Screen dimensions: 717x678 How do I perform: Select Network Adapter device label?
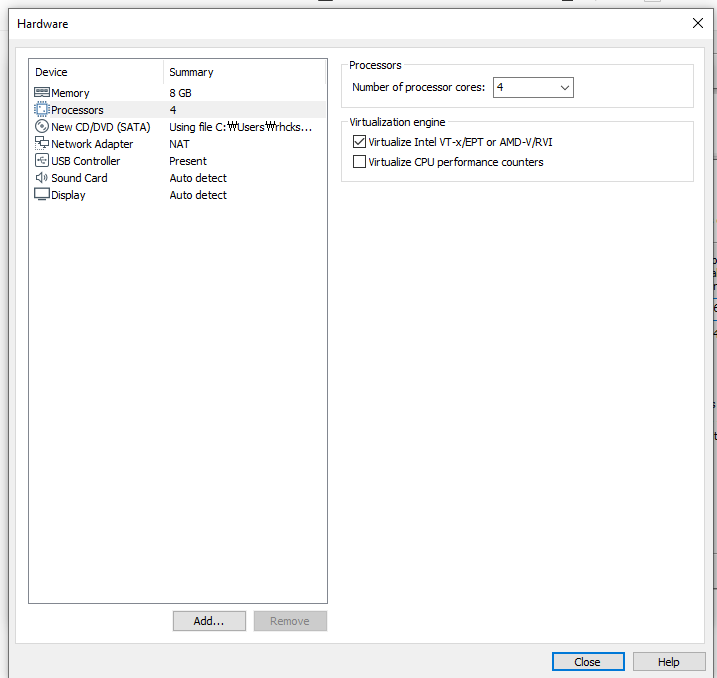pyautogui.click(x=92, y=144)
